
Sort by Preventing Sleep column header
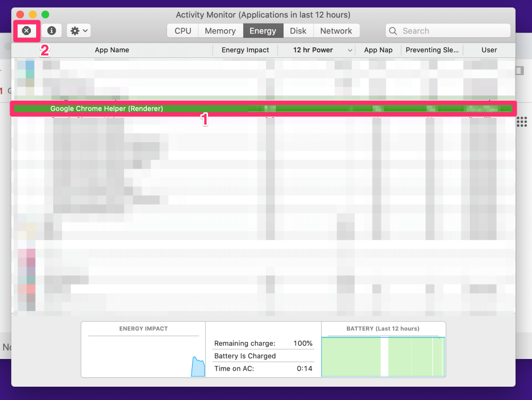(432, 50)
